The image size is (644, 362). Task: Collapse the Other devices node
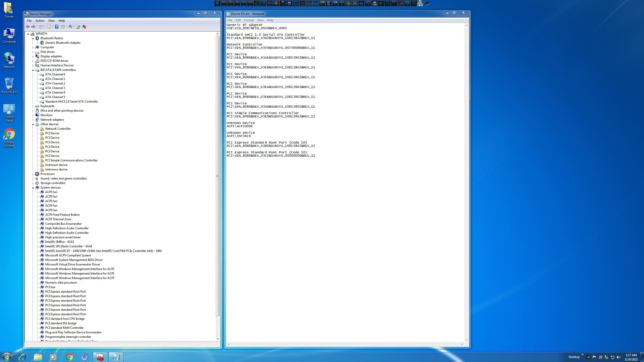(33, 124)
